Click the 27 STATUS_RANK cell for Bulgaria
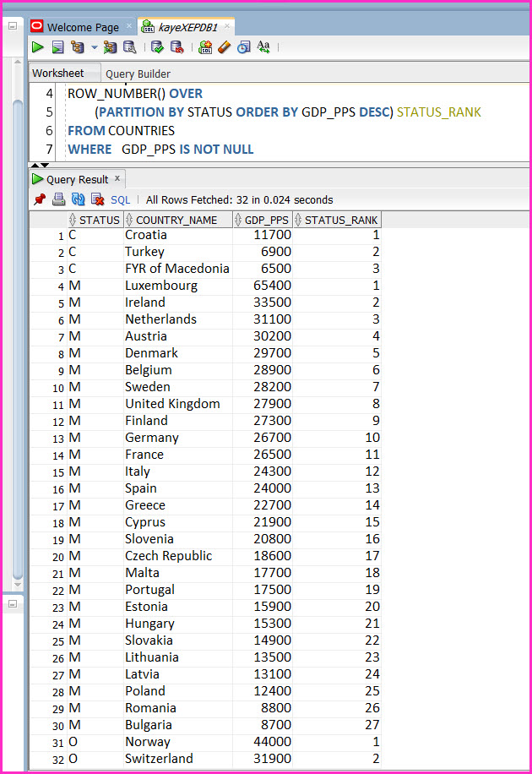532x774 pixels. click(337, 725)
